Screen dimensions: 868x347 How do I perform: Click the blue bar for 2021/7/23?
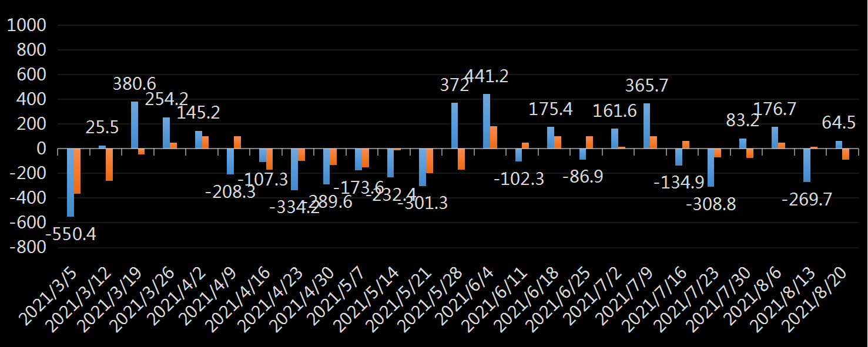click(711, 168)
